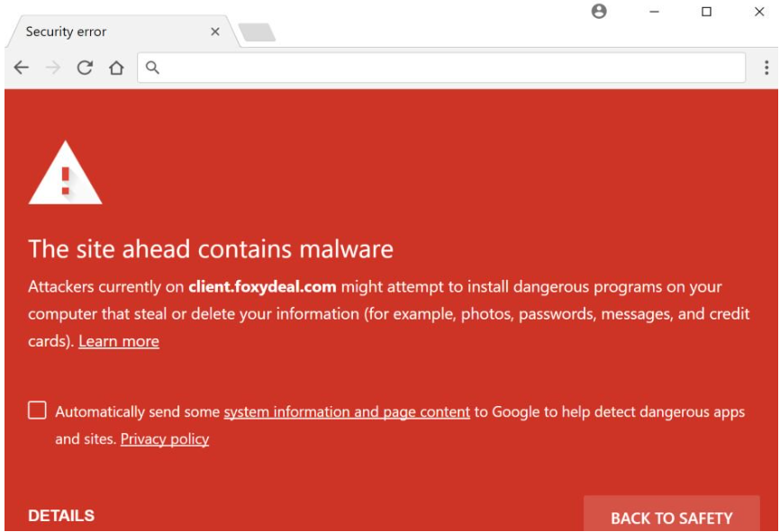Open a new tab
Image resolution: width=780 pixels, height=532 pixels.
pyautogui.click(x=258, y=32)
